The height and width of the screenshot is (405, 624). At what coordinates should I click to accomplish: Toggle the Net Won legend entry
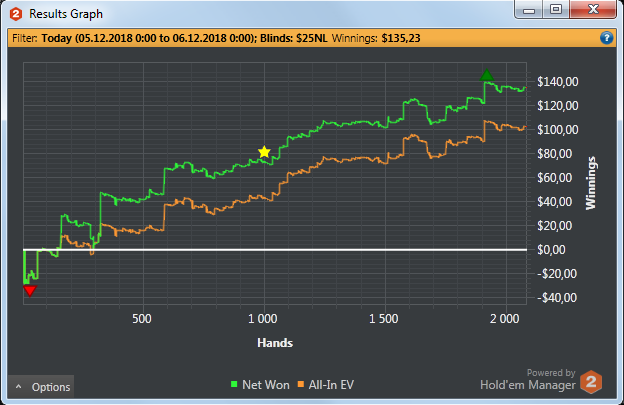pyautogui.click(x=260, y=385)
